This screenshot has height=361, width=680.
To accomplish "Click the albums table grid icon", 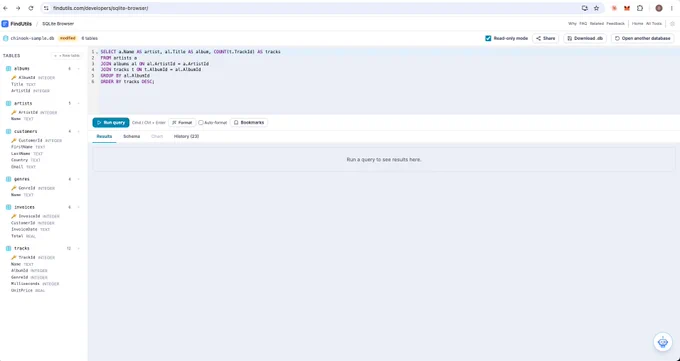I will click(8, 69).
